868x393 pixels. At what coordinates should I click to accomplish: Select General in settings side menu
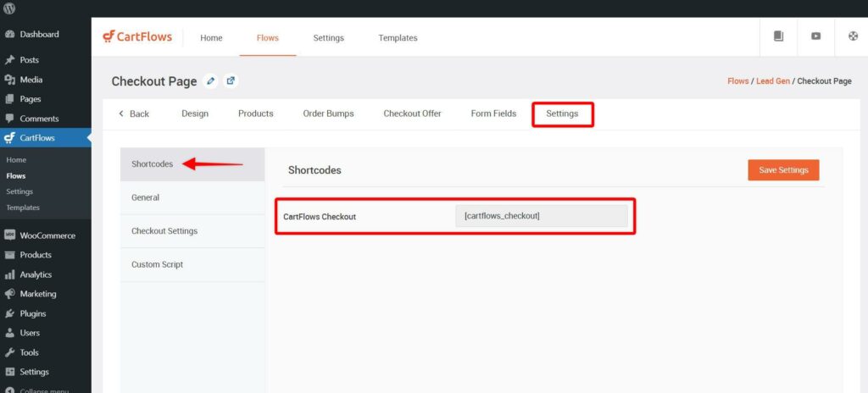click(x=192, y=197)
